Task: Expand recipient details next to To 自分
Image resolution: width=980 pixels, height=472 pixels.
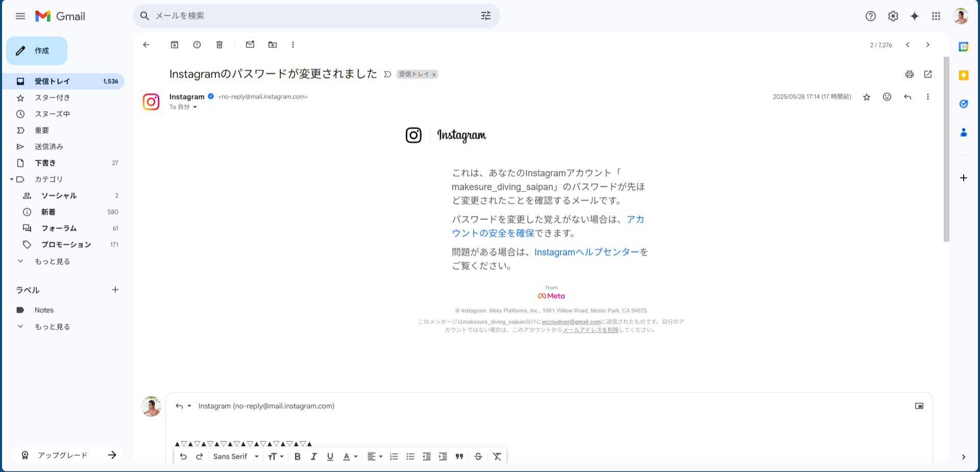Action: point(195,107)
